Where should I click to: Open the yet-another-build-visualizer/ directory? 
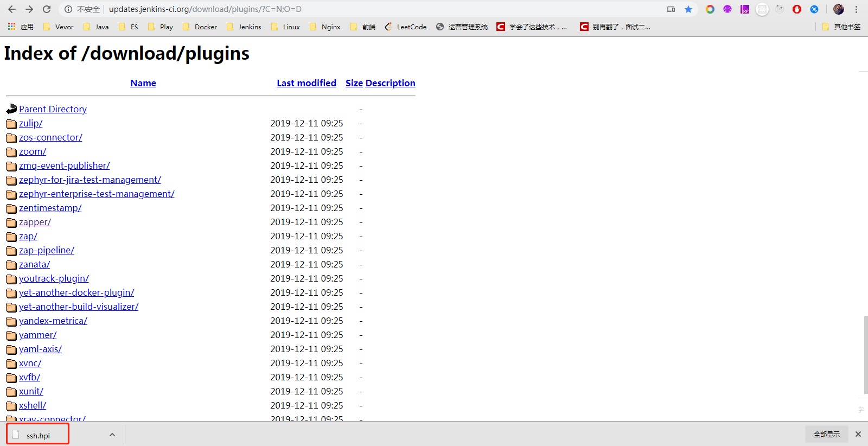pyautogui.click(x=79, y=307)
